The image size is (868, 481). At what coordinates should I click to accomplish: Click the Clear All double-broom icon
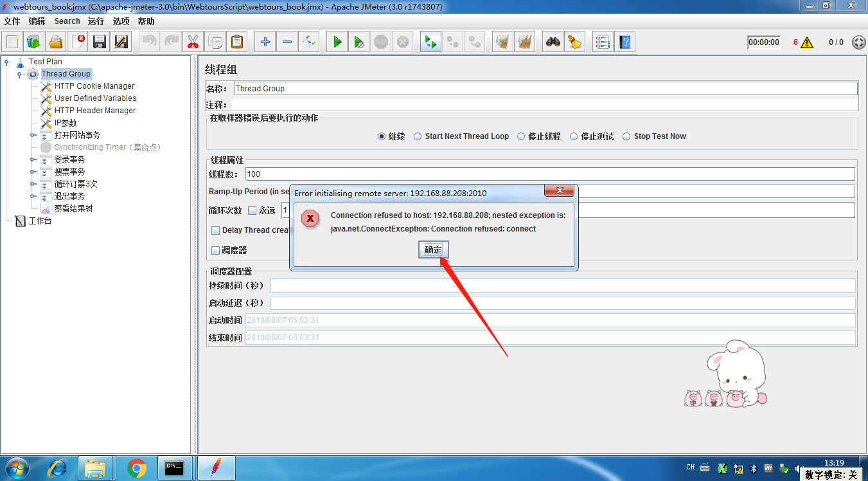coord(524,42)
